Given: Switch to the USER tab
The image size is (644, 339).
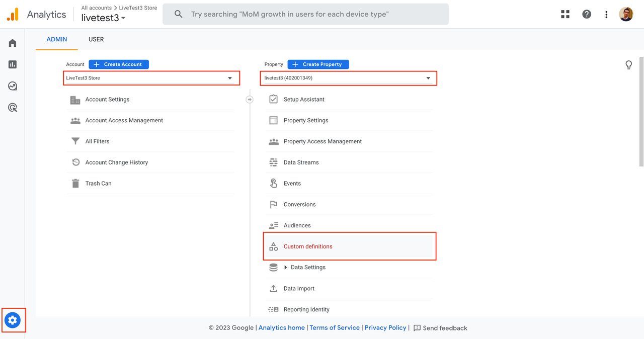Looking at the screenshot, I should coord(96,39).
